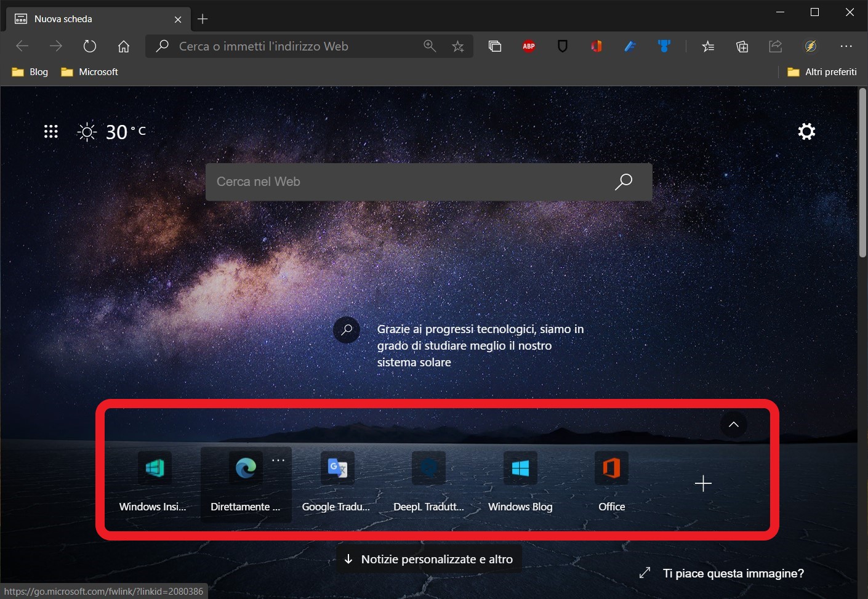Open the DeepL Traduttore quick link tile
Image resolution: width=868 pixels, height=599 pixels.
pyautogui.click(x=428, y=484)
